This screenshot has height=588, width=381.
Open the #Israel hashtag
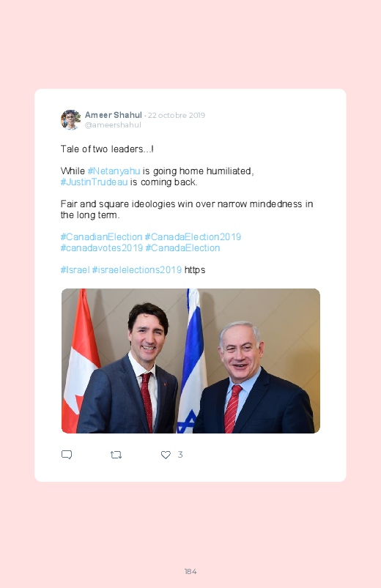tap(75, 270)
